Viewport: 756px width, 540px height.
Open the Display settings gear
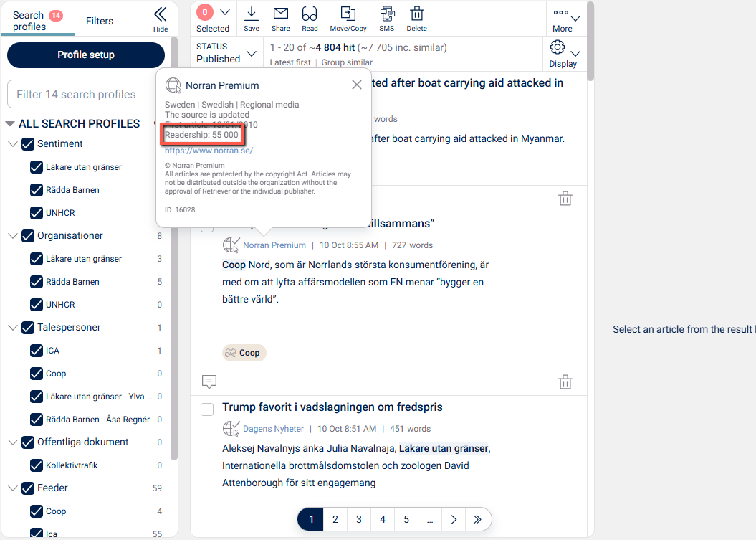pos(558,47)
